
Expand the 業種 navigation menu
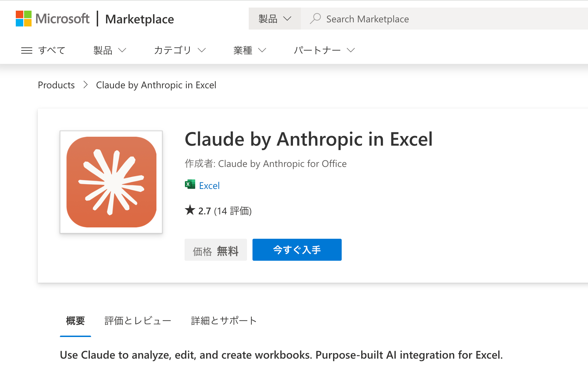(x=249, y=50)
